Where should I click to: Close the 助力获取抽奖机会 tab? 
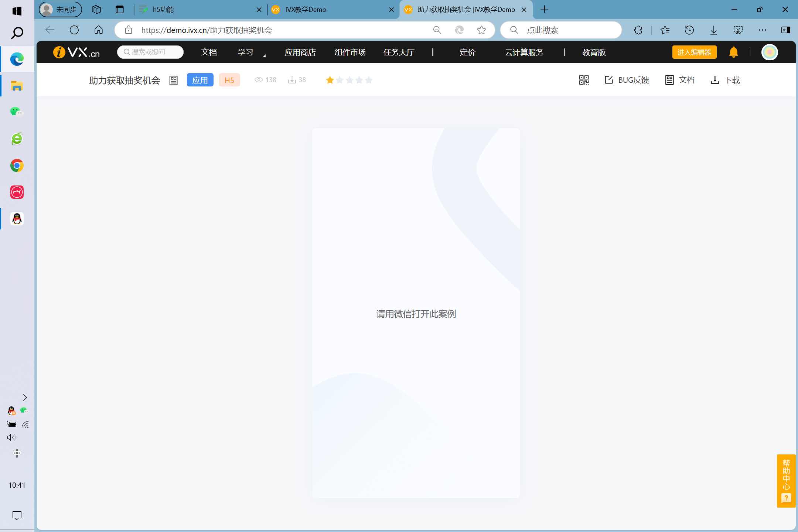524,10
